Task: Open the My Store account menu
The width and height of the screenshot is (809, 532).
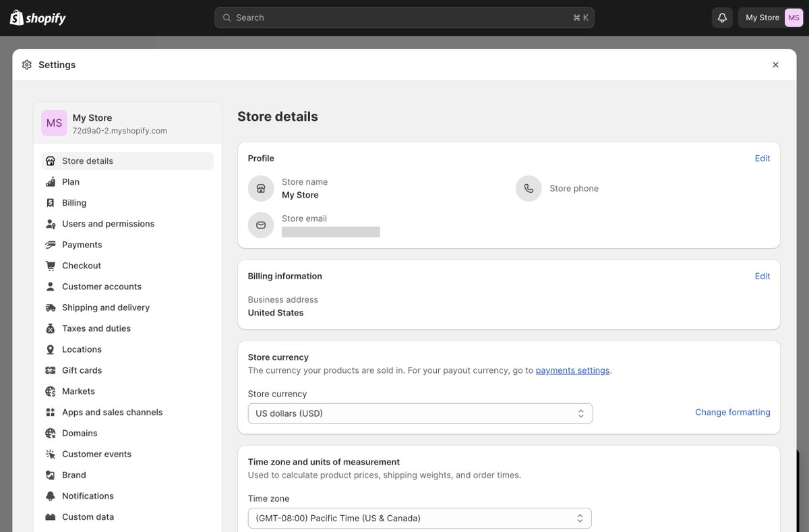Action: [x=771, y=18]
